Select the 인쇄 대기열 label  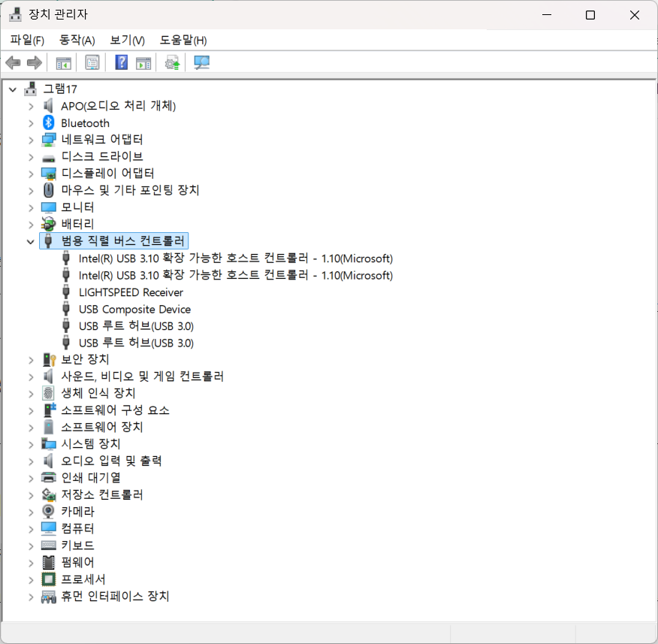click(91, 477)
